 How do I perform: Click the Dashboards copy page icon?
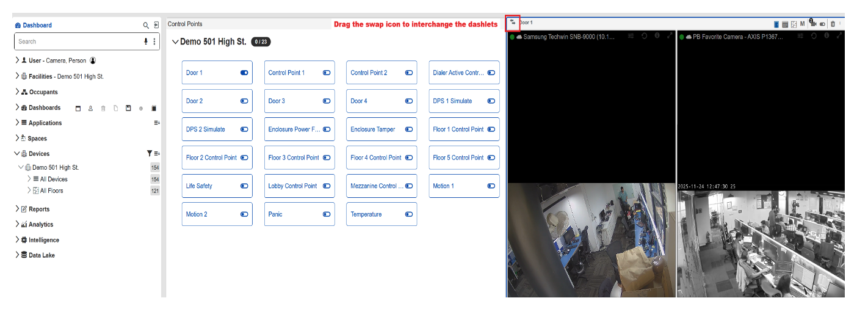(115, 108)
